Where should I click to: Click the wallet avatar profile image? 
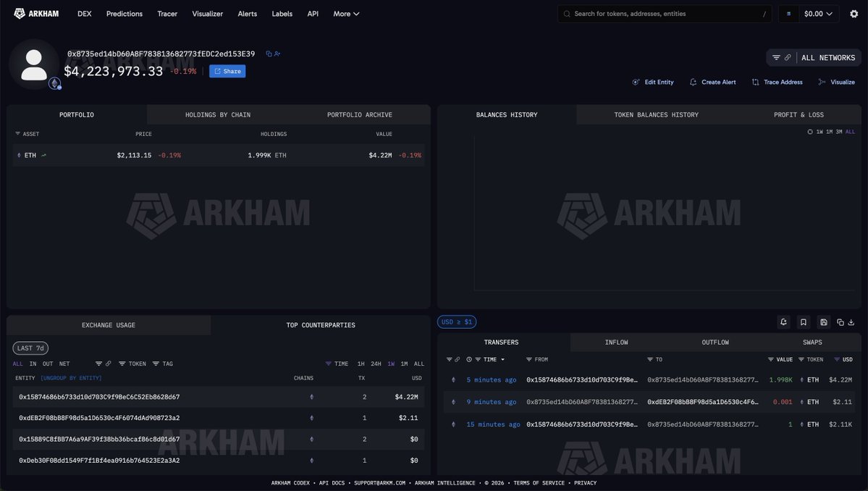coord(34,64)
